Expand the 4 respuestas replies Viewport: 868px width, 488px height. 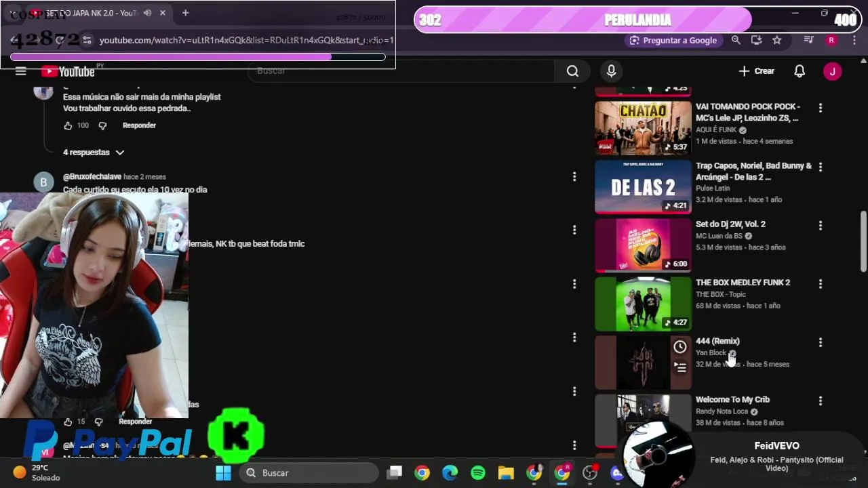(94, 152)
